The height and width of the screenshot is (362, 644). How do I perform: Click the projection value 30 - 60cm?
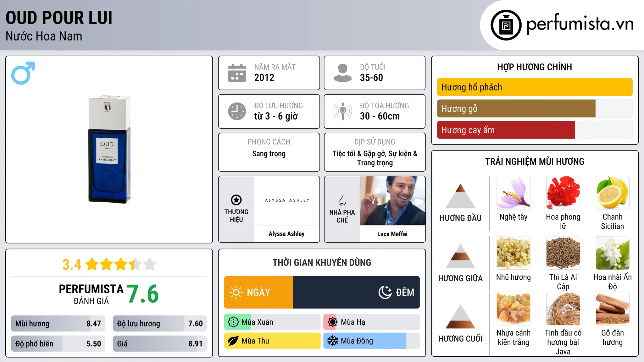pos(380,116)
